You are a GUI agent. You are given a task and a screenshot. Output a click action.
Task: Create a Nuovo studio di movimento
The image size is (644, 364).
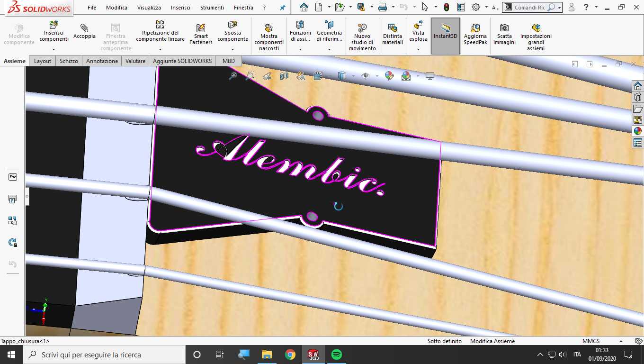click(362, 37)
